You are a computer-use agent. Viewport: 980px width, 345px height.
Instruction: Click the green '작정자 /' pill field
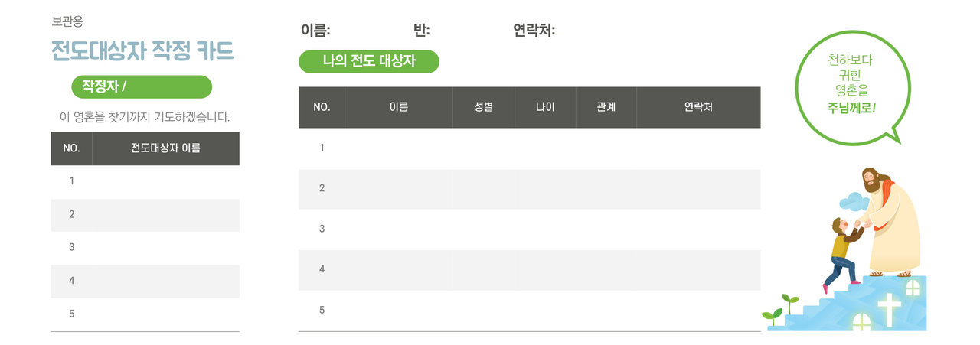tap(142, 87)
